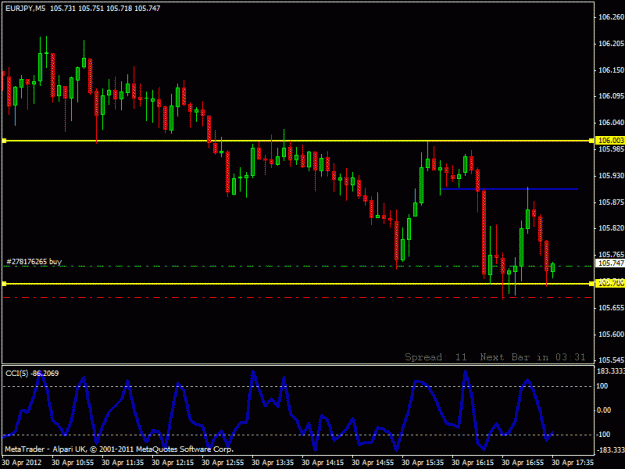This screenshot has height=469, width=625.
Task: Click the 30 Apr 12:55 time label
Action: tap(222, 463)
